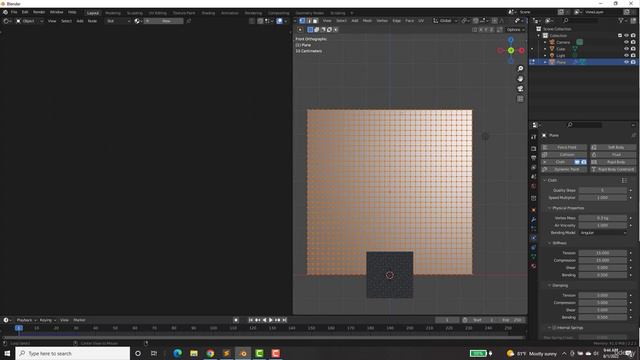Click the Dynamic Paint physics button
Viewport: 640px width, 360px height.
[564, 169]
